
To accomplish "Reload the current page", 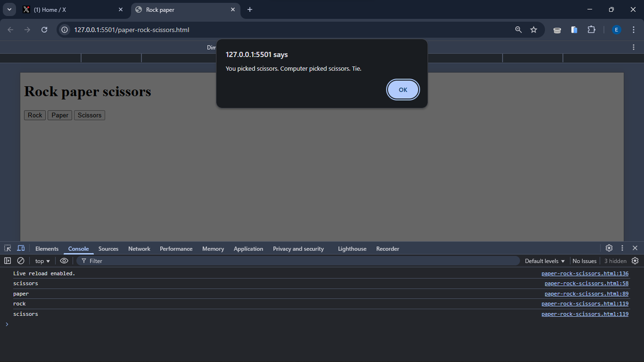I will (x=45, y=29).
